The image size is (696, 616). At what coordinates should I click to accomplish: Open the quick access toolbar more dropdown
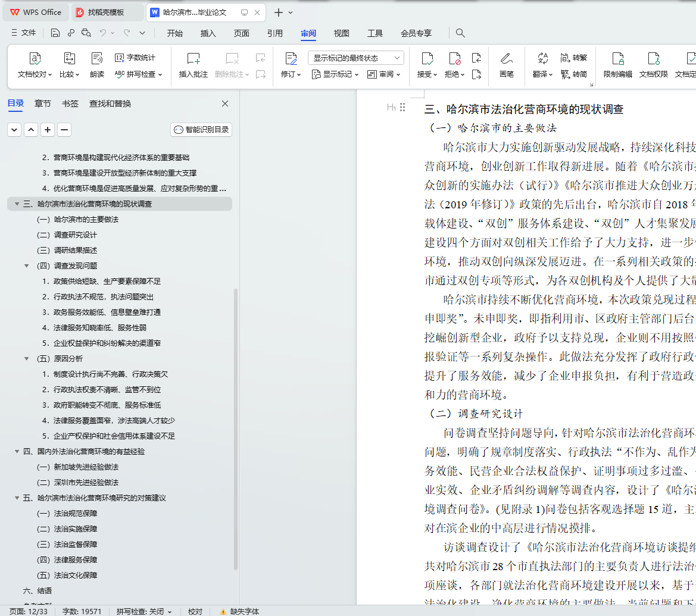(142, 33)
